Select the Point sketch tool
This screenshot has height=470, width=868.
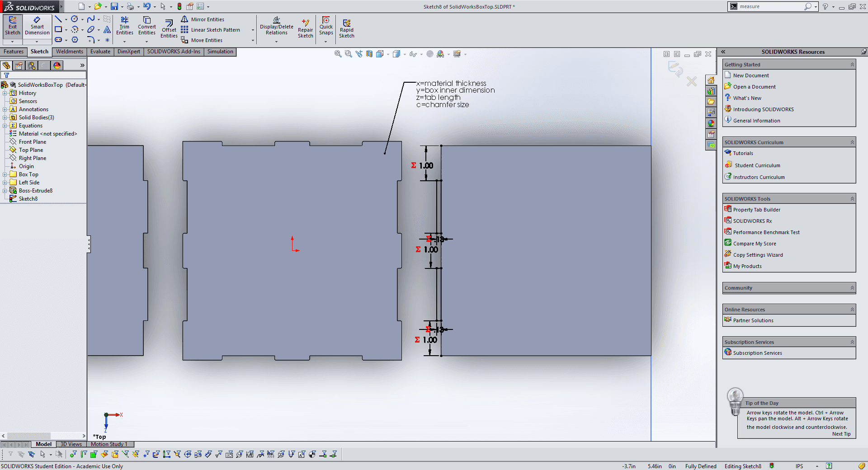coord(107,40)
